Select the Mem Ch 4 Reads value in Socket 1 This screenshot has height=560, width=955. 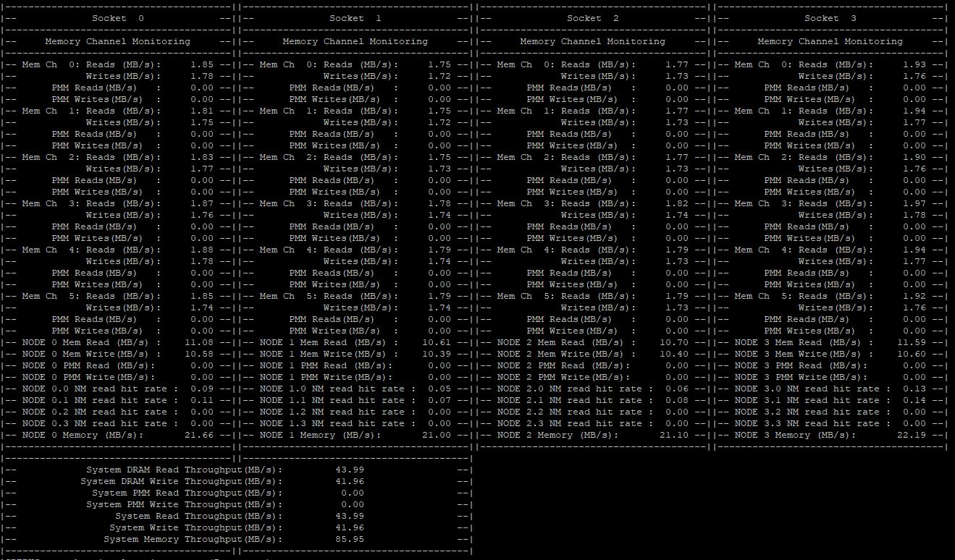pos(439,249)
